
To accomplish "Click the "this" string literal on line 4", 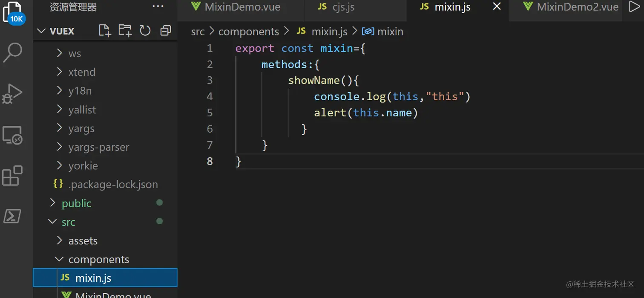I will pos(445,97).
